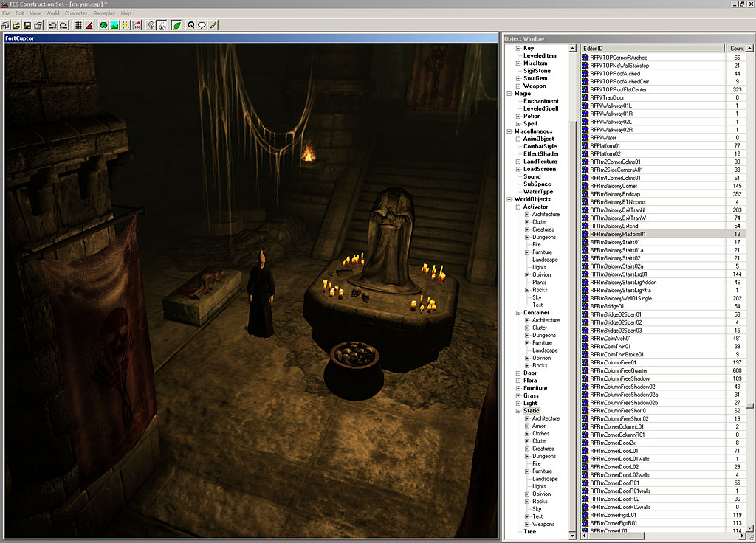This screenshot has width=756, height=543.
Task: Open the World globe toolbar icon
Action: point(103,25)
